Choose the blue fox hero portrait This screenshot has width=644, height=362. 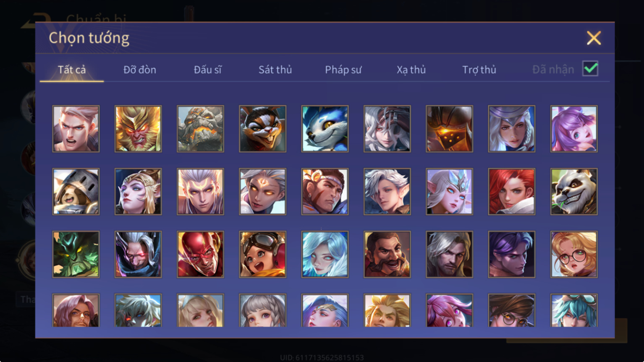[x=325, y=129]
